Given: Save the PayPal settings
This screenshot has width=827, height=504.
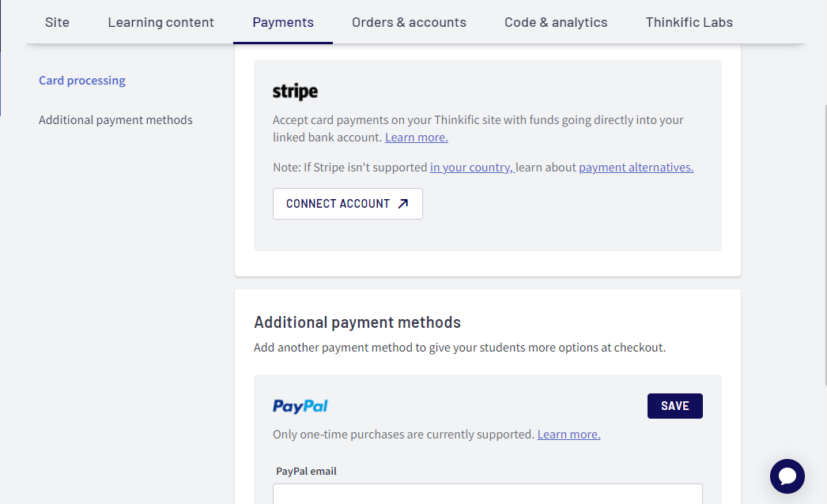Looking at the screenshot, I should pyautogui.click(x=674, y=406).
